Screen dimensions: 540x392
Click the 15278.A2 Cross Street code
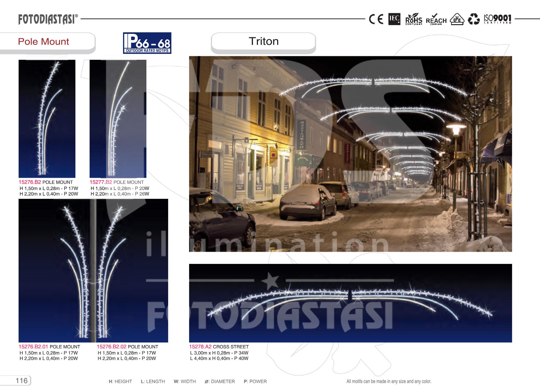200,347
